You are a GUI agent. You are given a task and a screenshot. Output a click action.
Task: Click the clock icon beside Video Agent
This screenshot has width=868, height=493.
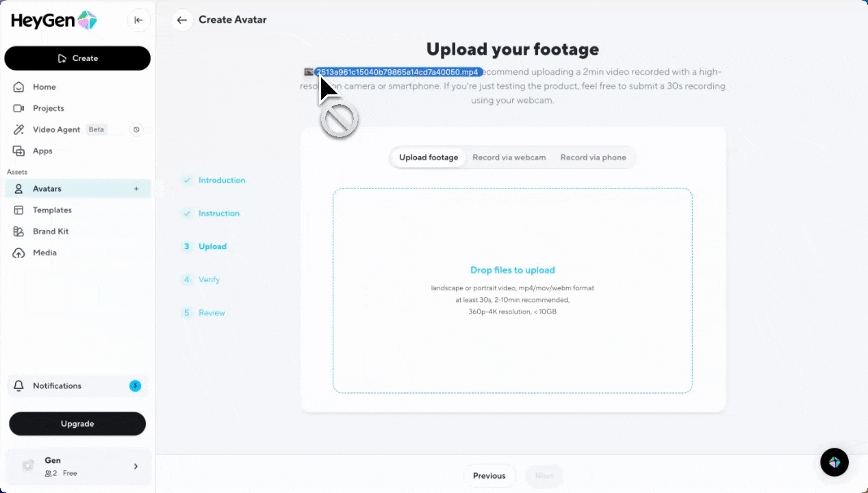click(136, 129)
